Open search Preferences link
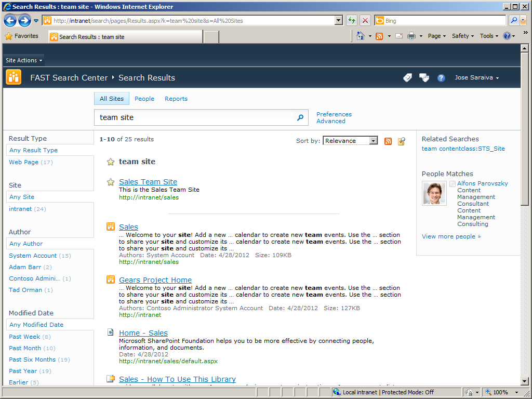The image size is (532, 399). click(334, 114)
